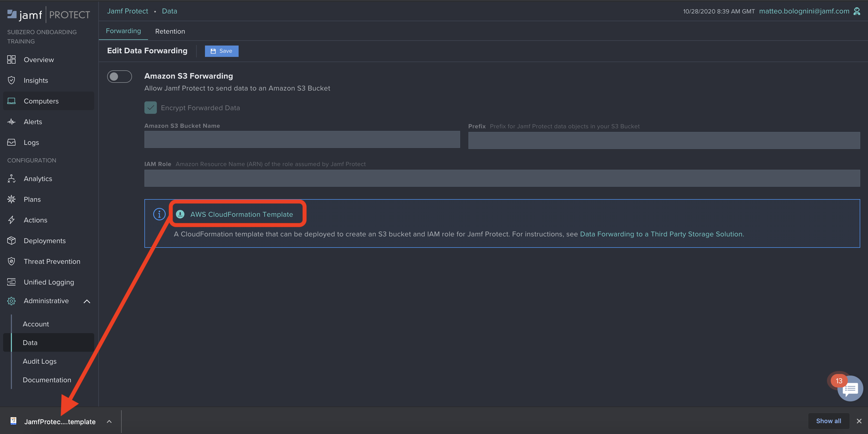Image resolution: width=868 pixels, height=434 pixels.
Task: Click the Save button
Action: click(221, 51)
